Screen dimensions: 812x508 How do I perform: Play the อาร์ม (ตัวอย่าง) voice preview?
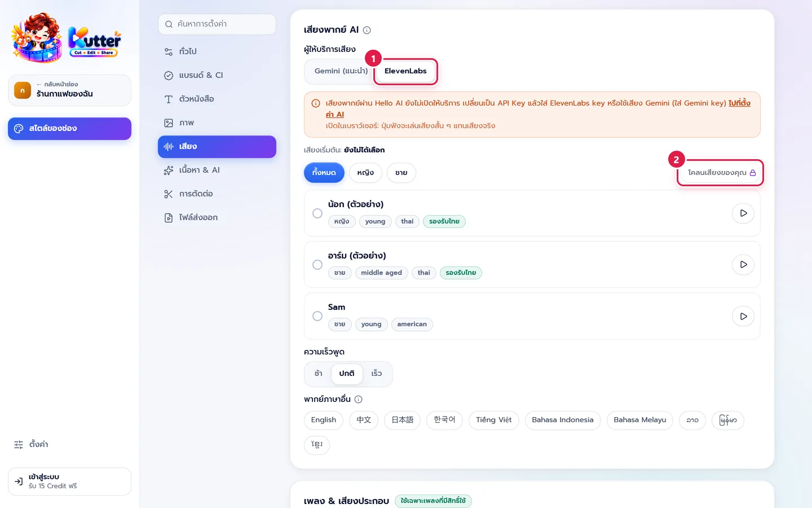[x=743, y=265]
